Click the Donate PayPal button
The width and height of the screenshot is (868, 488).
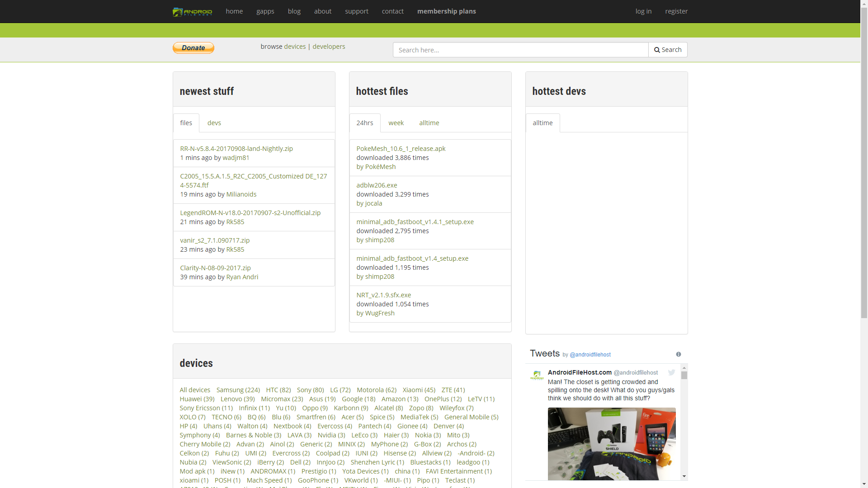click(x=193, y=48)
